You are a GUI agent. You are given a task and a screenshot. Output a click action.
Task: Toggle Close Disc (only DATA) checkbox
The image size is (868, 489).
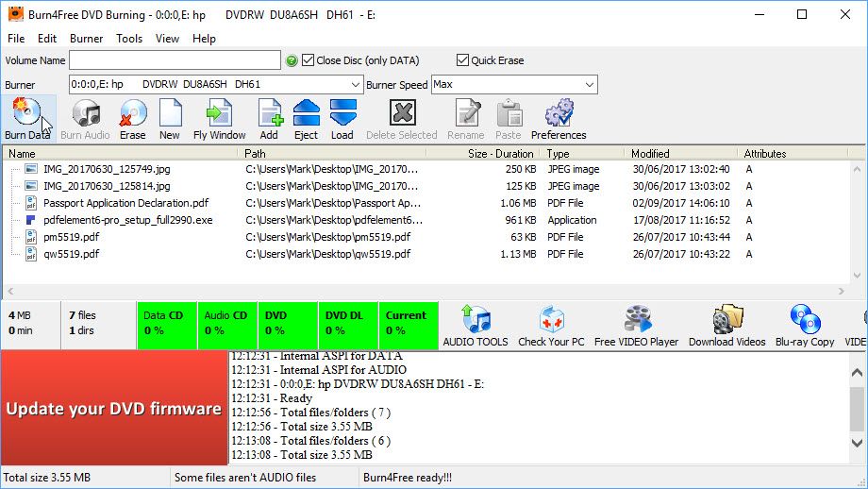[x=308, y=60]
